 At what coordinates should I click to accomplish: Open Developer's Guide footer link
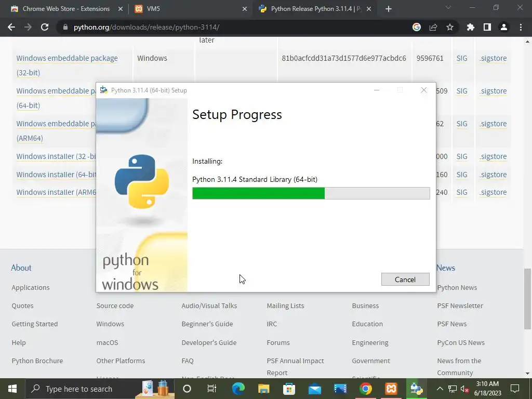click(209, 342)
